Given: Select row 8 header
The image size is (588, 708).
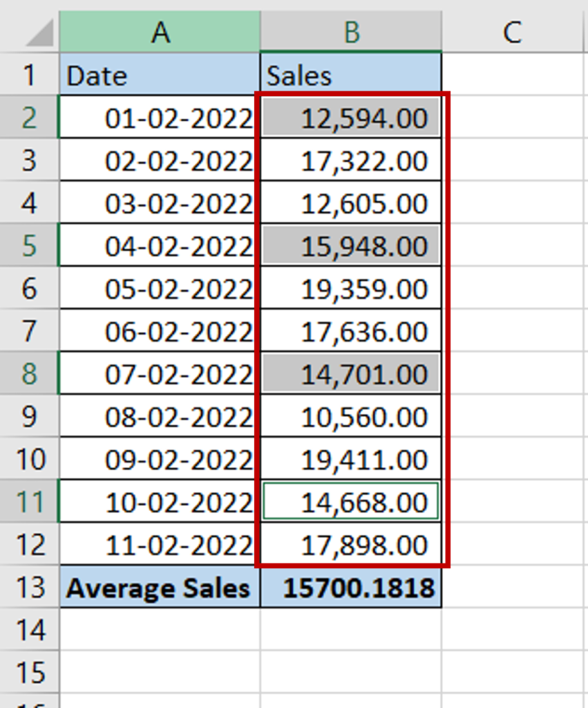Looking at the screenshot, I should [x=29, y=373].
